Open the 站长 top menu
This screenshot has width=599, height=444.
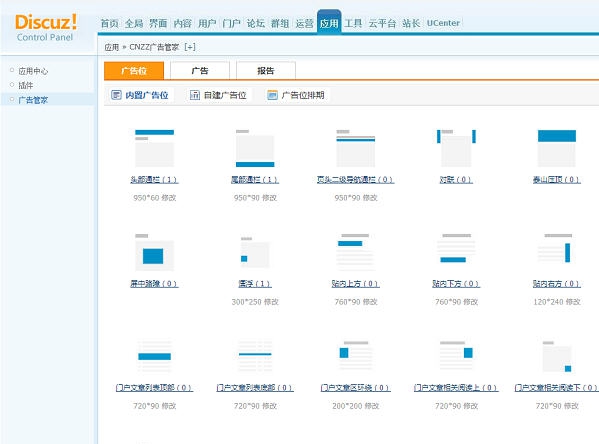411,23
